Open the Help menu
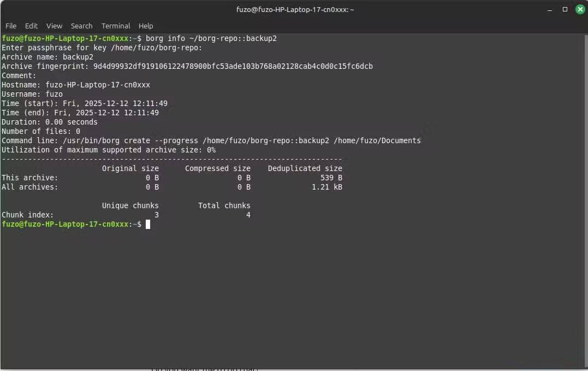588x371 pixels. click(146, 26)
